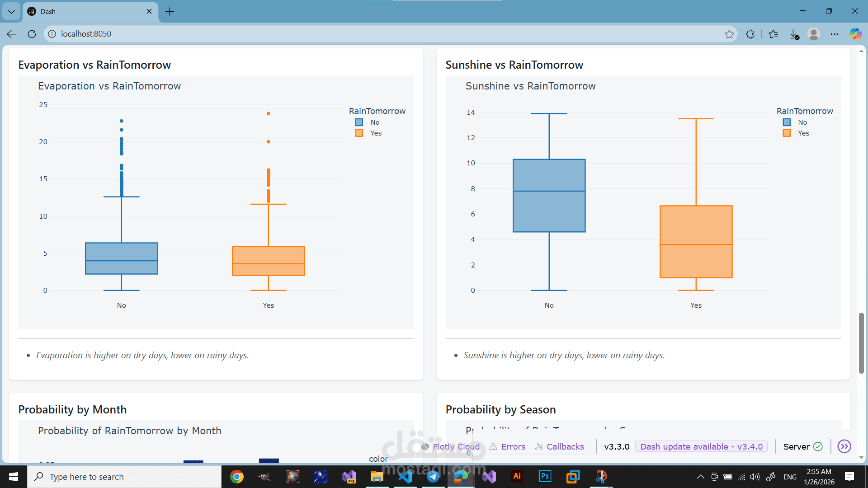Click Dash update available v3.4.0 link

[701, 446]
